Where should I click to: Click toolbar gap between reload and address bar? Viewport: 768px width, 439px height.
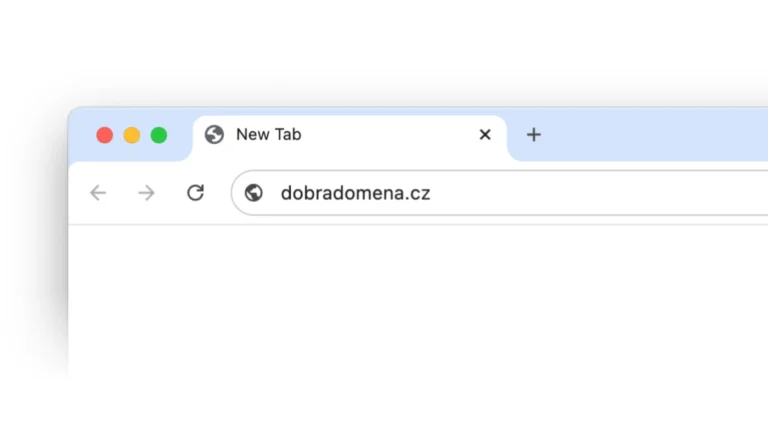220,193
